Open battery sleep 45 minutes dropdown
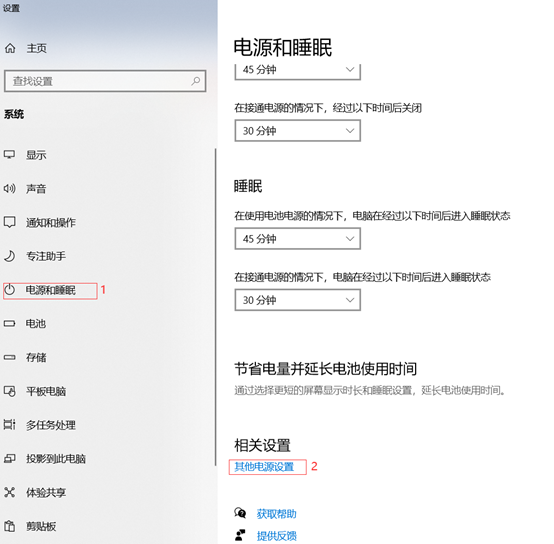 (x=297, y=239)
